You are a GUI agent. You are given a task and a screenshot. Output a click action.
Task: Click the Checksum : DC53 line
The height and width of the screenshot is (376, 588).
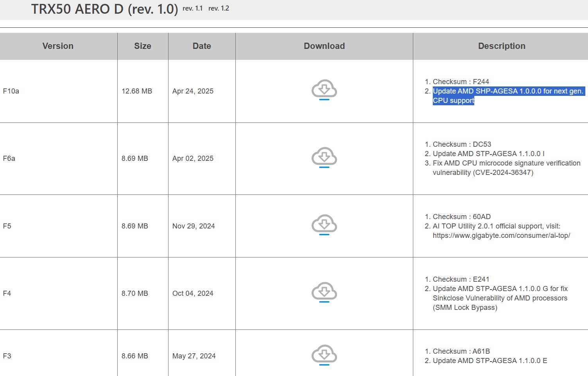click(x=462, y=144)
